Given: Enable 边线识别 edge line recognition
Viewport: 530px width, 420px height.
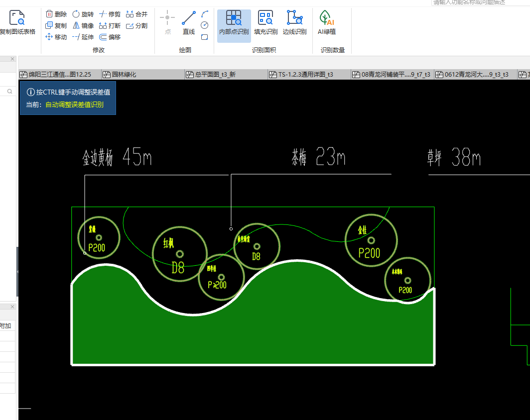Looking at the screenshot, I should (294, 23).
